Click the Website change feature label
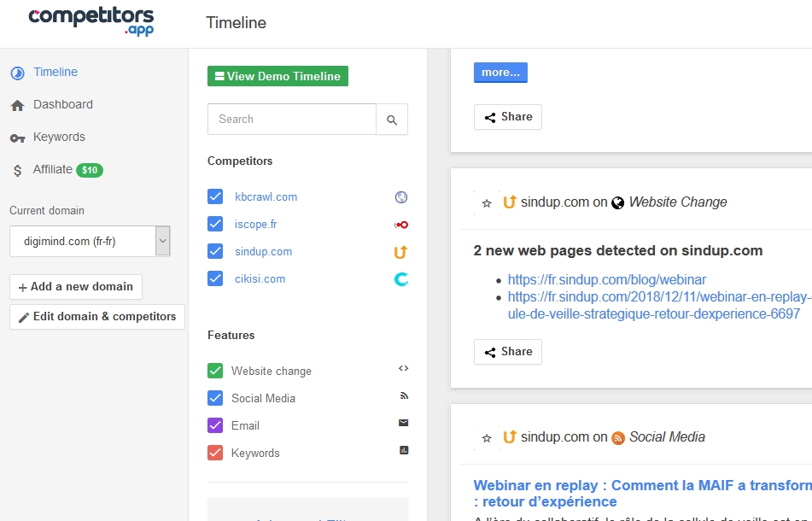Screen dimensions: 812x521 pos(272,372)
